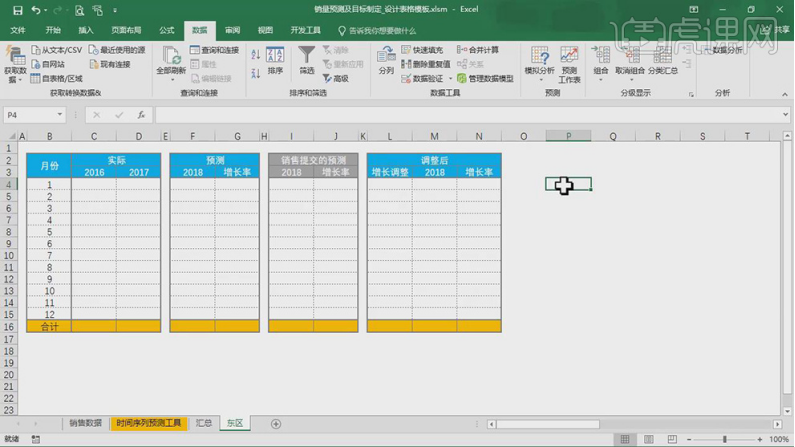The width and height of the screenshot is (795, 447).
Task: Switch to the 视图 View tab
Action: point(265,30)
